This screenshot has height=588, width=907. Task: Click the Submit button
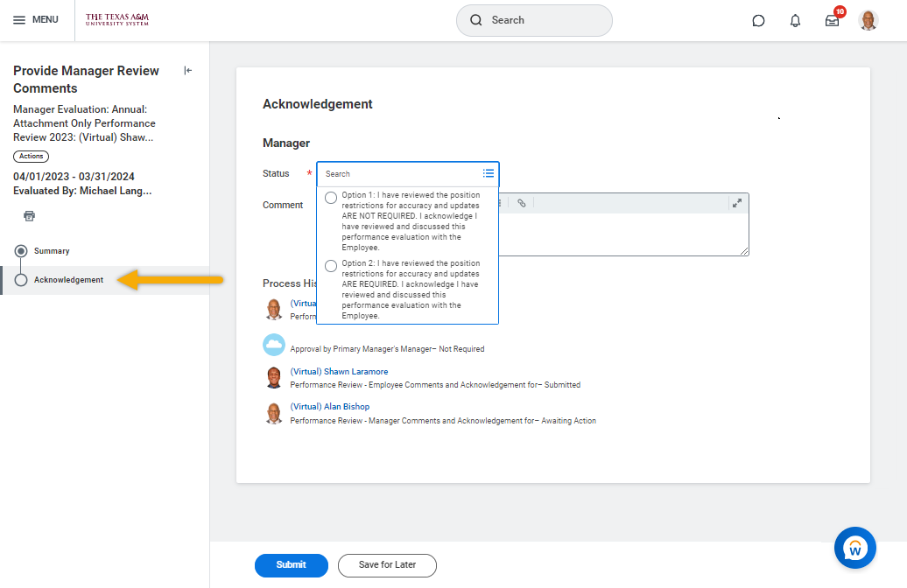(x=291, y=565)
